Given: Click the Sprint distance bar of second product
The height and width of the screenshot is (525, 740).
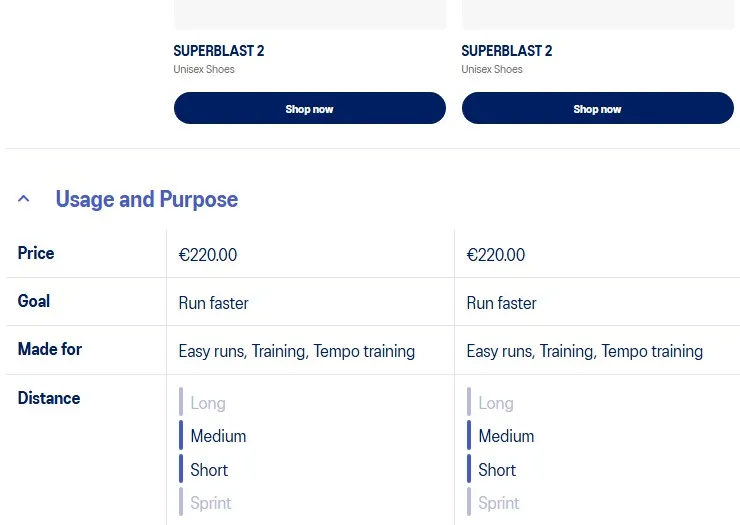Looking at the screenshot, I should [x=469, y=502].
